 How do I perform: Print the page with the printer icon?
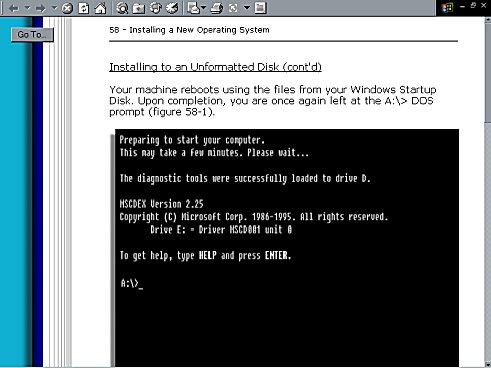(x=217, y=8)
